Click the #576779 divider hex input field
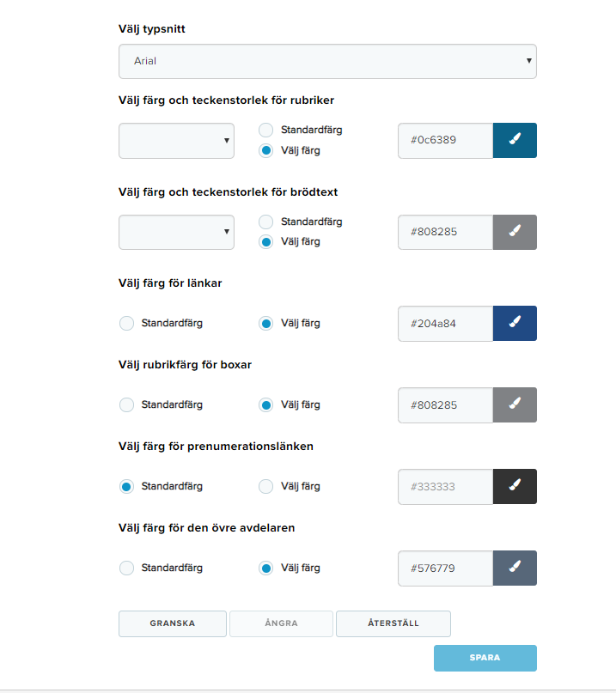 click(x=445, y=568)
